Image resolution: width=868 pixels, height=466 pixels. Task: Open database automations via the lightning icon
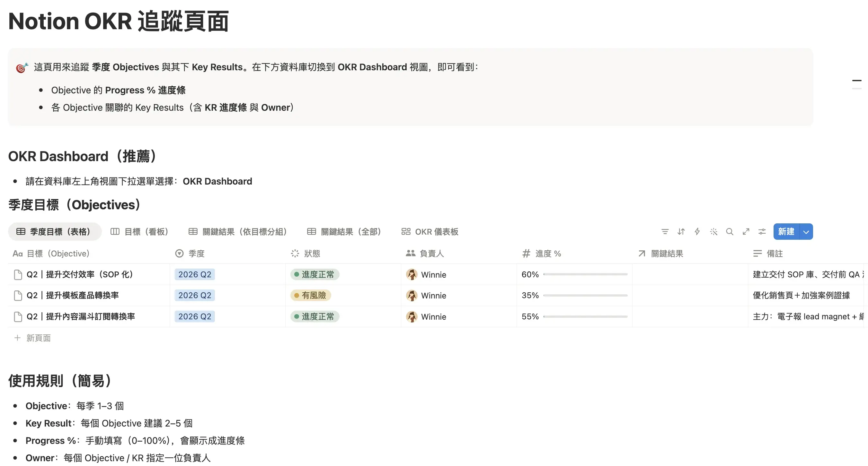point(697,232)
